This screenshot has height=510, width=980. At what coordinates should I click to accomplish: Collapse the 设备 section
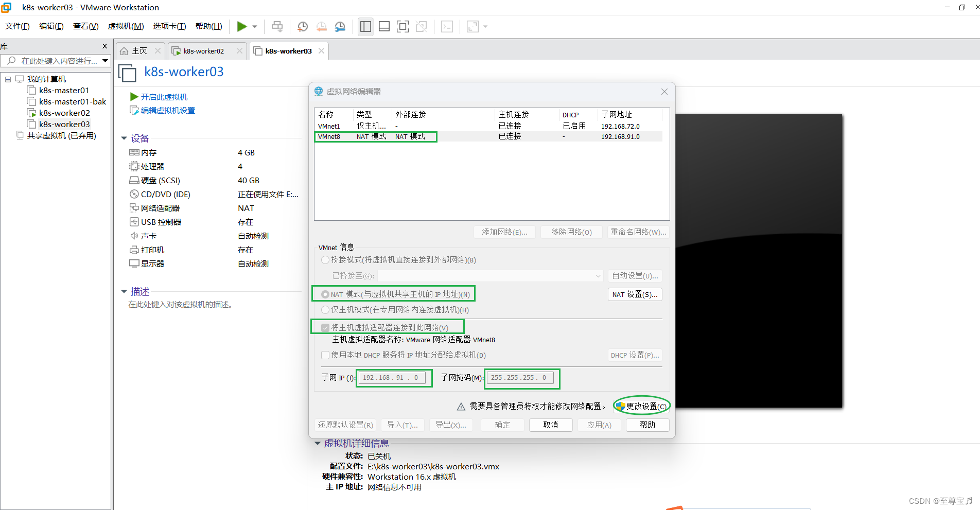(124, 138)
